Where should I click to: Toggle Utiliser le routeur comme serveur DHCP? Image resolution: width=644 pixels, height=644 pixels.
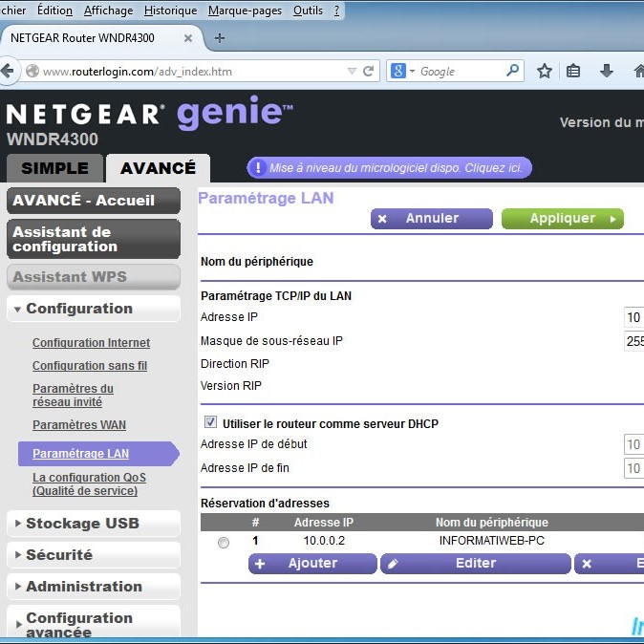(x=211, y=421)
